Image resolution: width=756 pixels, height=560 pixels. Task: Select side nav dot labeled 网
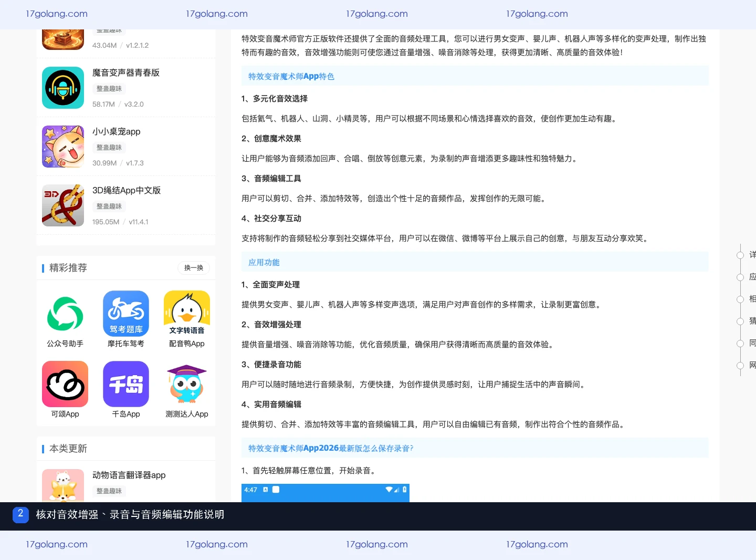click(x=740, y=365)
